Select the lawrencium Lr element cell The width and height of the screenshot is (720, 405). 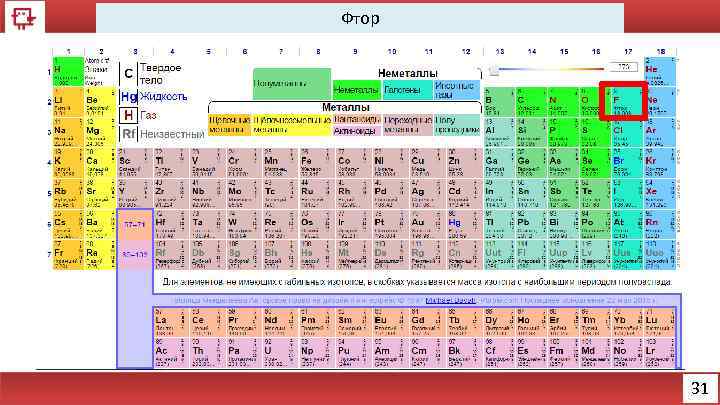click(660, 353)
